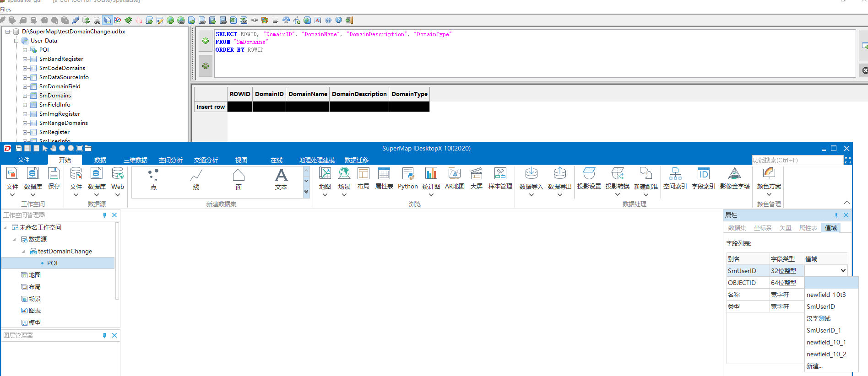
Task: Create a new 线 line dataset
Action: pos(196,179)
